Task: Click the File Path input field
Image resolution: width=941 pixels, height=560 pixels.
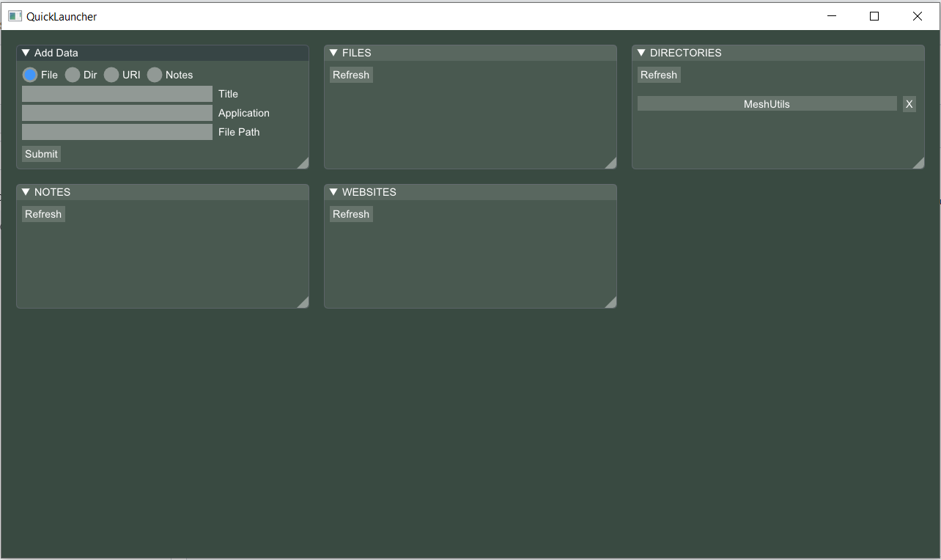Action: [x=117, y=131]
